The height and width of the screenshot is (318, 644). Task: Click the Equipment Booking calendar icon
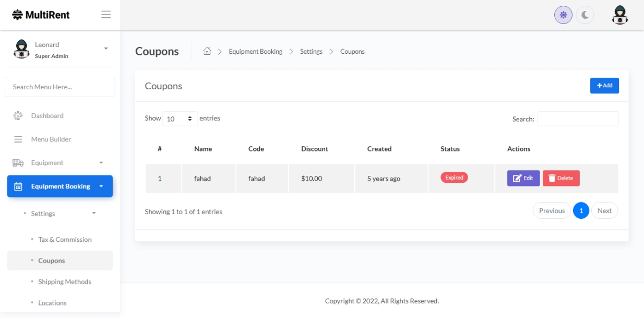18,186
